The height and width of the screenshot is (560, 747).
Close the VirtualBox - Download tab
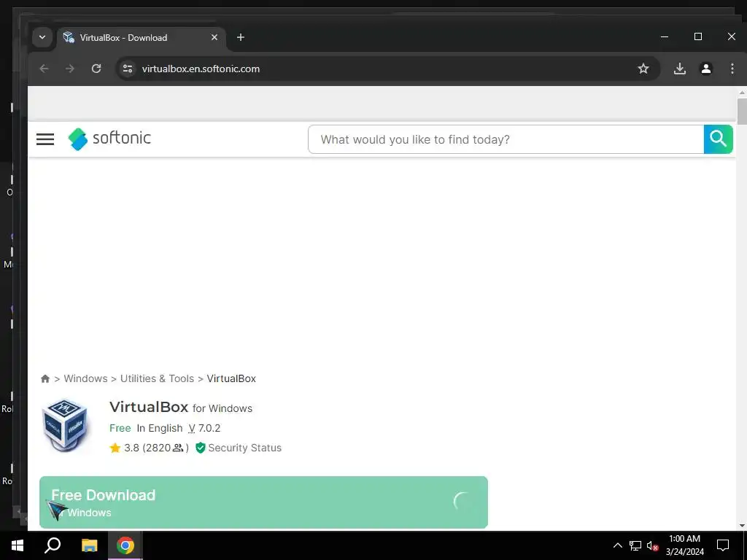[214, 37]
